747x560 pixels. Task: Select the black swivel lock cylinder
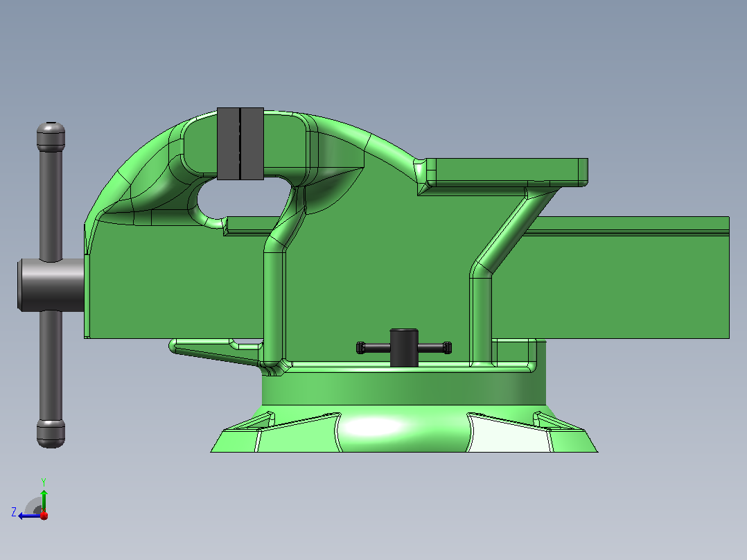tap(404, 348)
